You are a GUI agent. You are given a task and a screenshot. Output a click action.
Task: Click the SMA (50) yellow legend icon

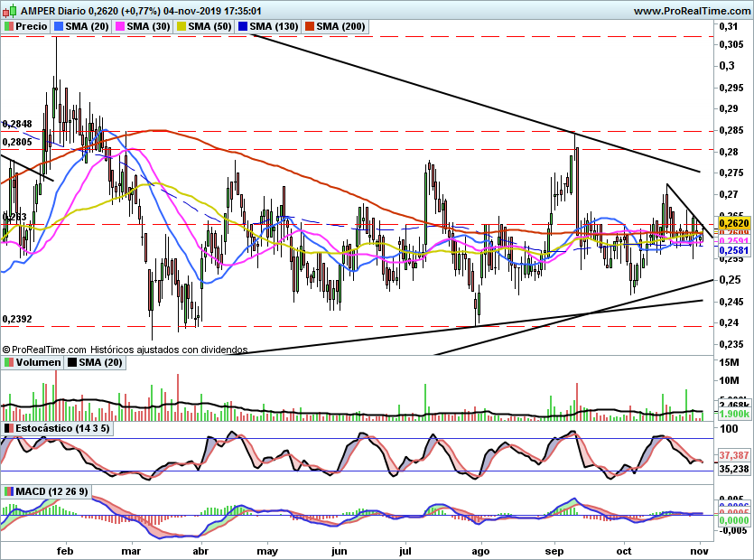click(x=182, y=26)
